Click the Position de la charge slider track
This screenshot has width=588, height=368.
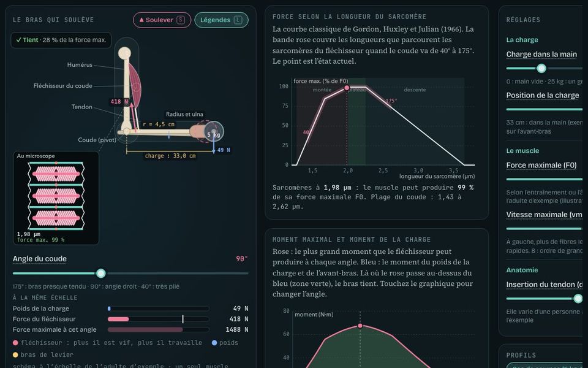[x=544, y=109]
